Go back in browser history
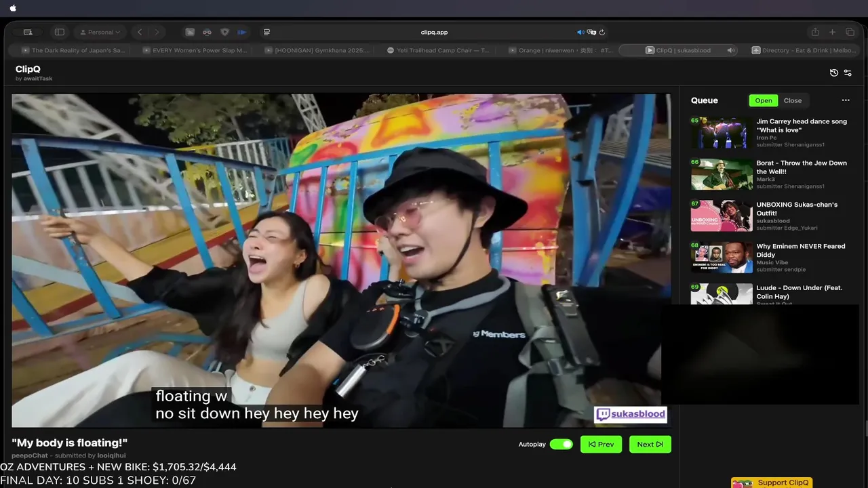 [140, 32]
